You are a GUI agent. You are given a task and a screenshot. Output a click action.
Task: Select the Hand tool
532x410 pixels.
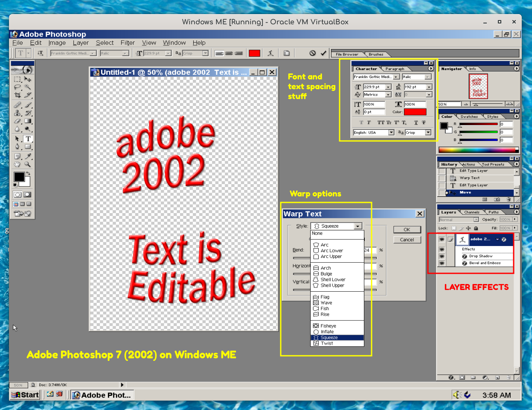[x=17, y=164]
